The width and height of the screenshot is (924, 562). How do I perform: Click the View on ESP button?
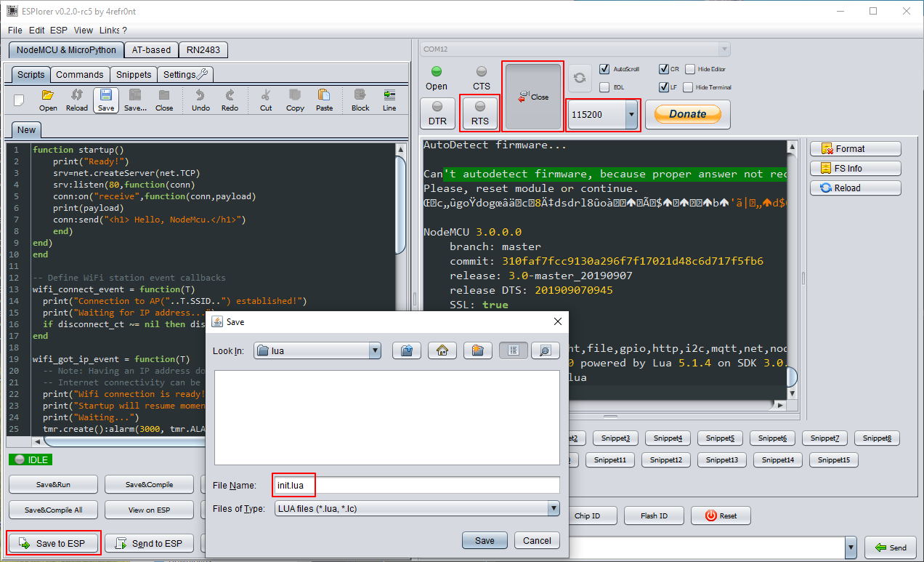tap(149, 510)
